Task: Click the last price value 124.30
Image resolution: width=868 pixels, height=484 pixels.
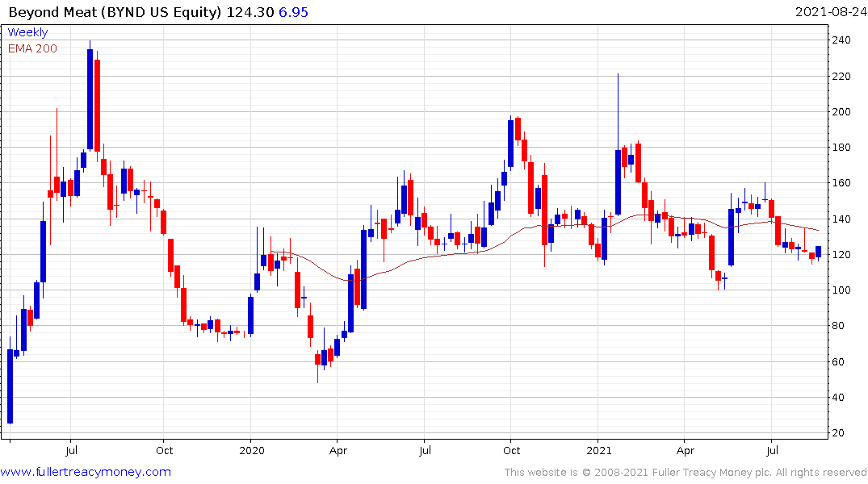Action: pyautogui.click(x=250, y=12)
